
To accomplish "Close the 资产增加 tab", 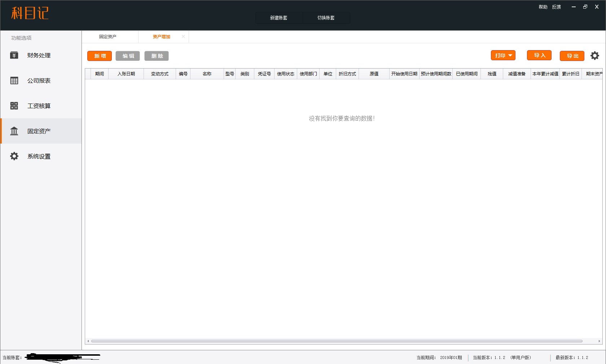I will click(183, 36).
